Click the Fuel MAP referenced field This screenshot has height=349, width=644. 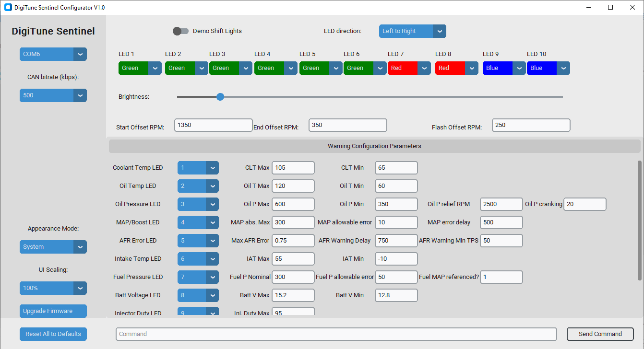coord(501,277)
